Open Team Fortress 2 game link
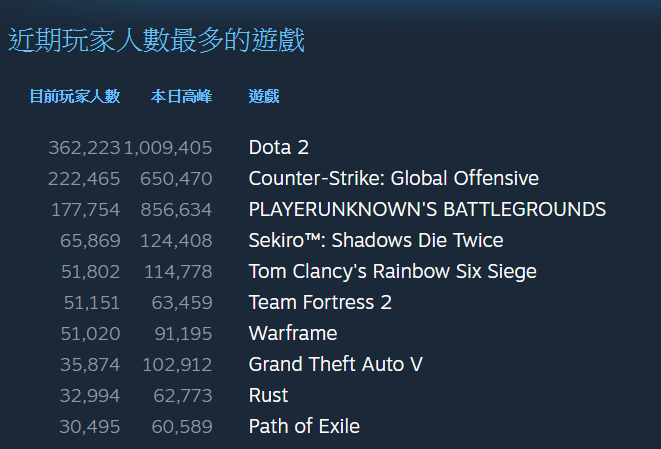This screenshot has height=449, width=661. coord(320,303)
